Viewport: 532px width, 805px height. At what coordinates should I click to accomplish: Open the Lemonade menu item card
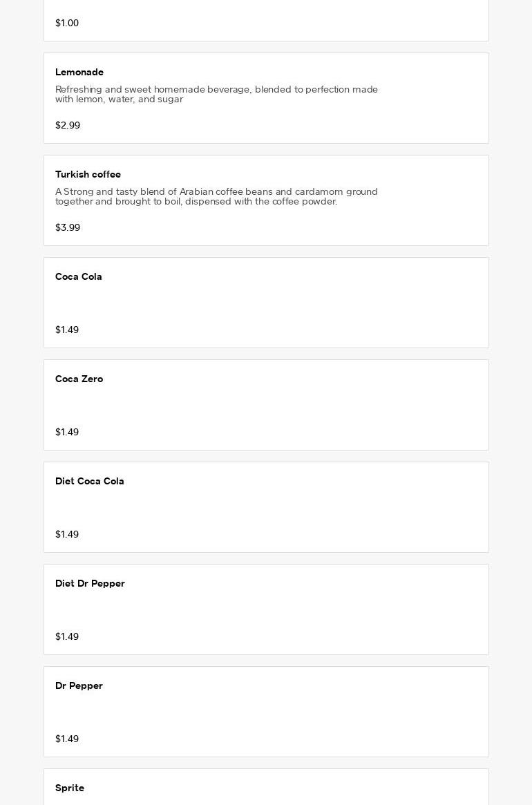[x=266, y=98]
